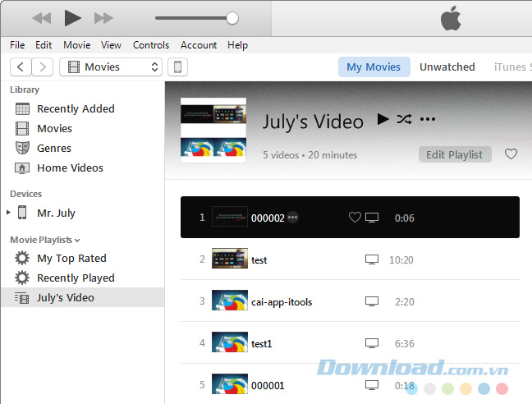Open the Edit menu
Viewport: 532px width, 404px height.
tap(44, 45)
